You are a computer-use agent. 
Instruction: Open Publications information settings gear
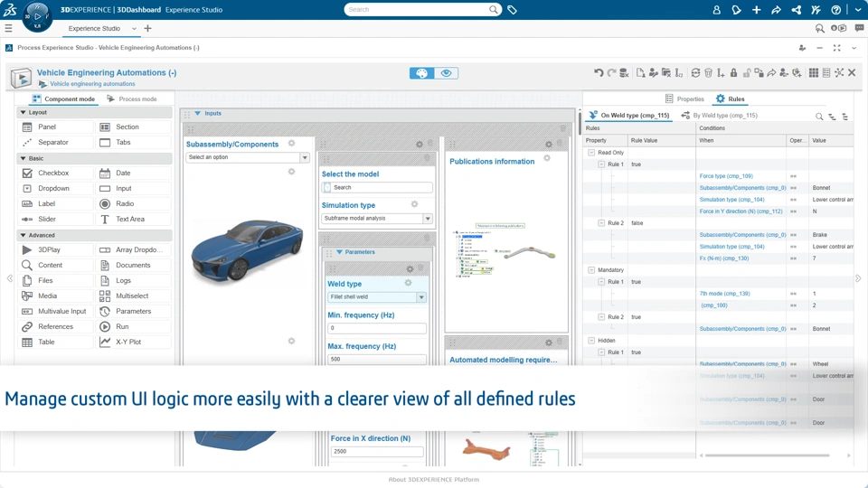click(547, 158)
